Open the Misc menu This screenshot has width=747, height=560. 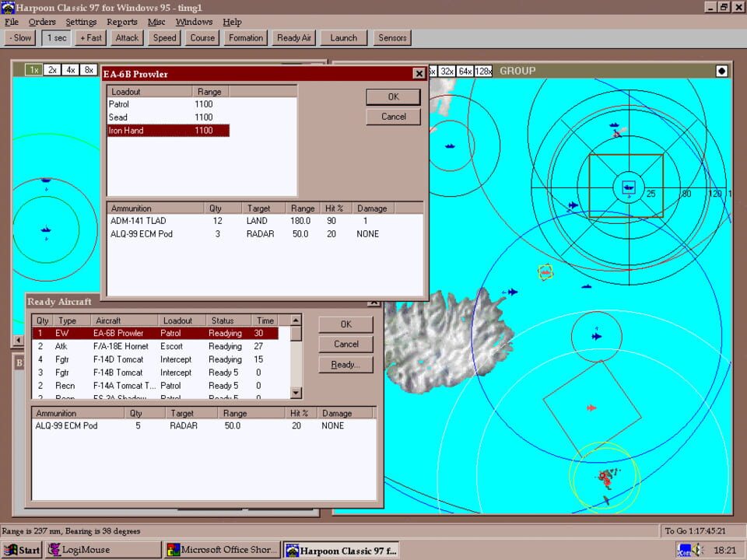coord(156,22)
